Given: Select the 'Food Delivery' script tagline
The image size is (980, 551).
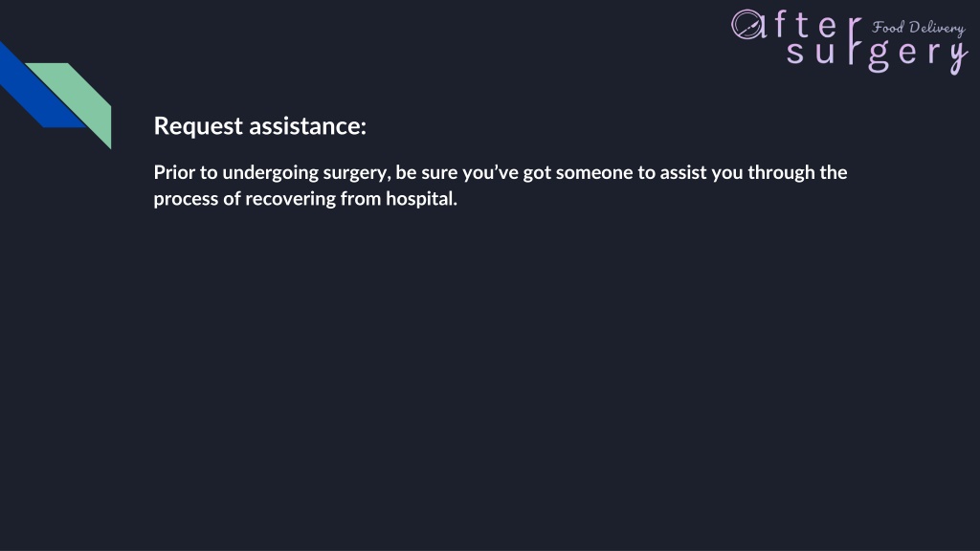Looking at the screenshot, I should pos(918,28).
